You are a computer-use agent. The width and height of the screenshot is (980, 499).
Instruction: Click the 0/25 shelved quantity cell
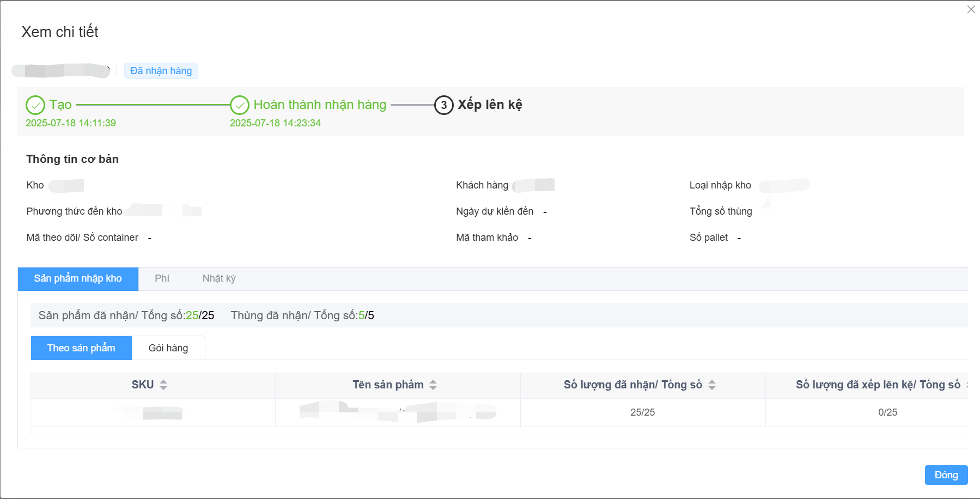(887, 412)
